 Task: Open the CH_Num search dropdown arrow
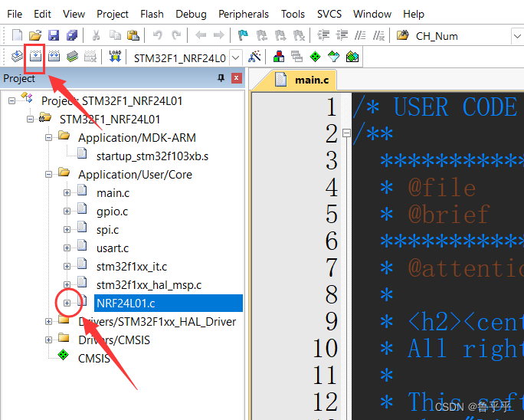pos(517,36)
